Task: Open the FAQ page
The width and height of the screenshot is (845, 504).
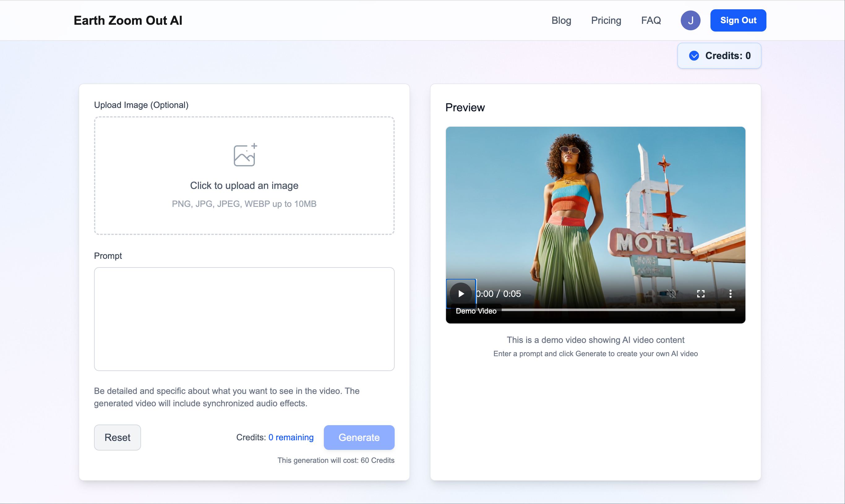Action: [651, 20]
